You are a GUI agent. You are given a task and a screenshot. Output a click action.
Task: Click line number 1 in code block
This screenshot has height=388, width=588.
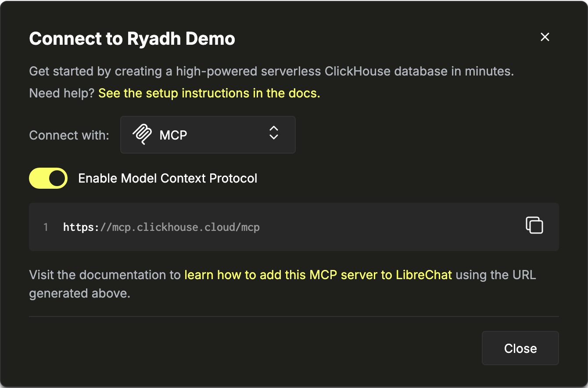point(46,227)
